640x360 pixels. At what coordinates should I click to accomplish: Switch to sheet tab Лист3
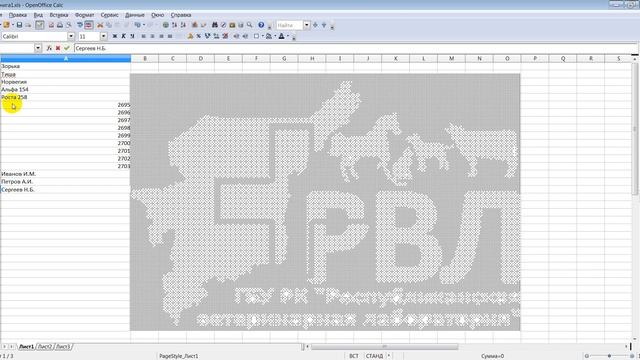(x=63, y=347)
